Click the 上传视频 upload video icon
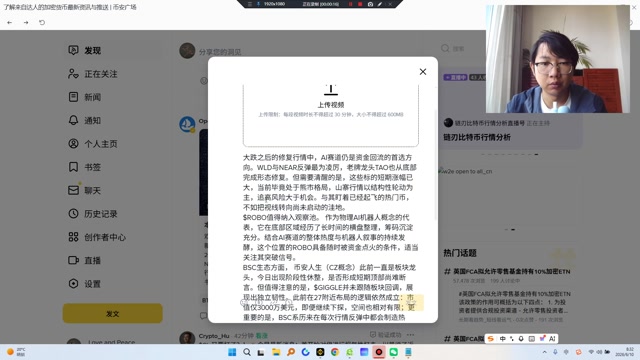Screen dimensions: 640x360 coord(331,90)
